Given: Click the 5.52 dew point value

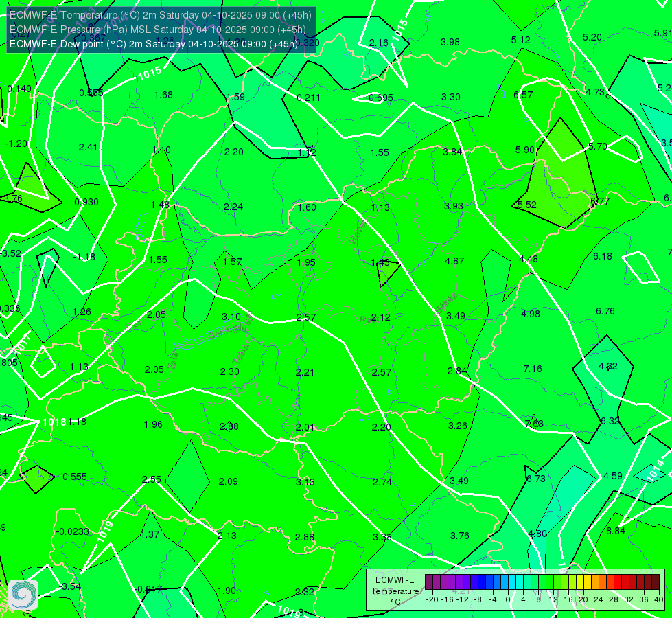Looking at the screenshot, I should 526,205.
